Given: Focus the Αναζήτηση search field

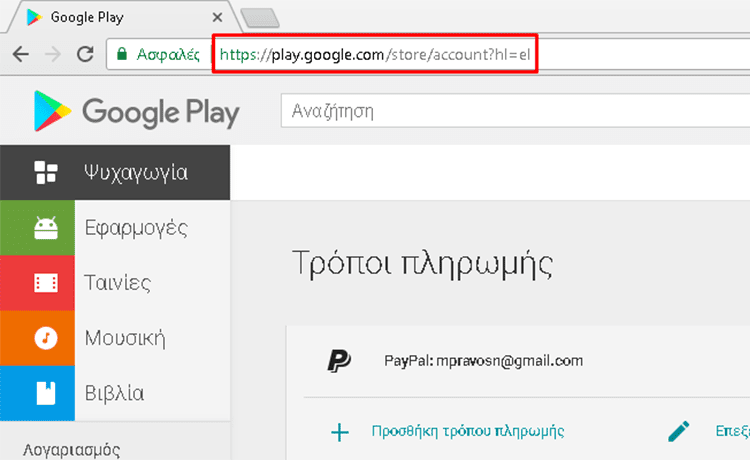Looking at the screenshot, I should [x=516, y=111].
